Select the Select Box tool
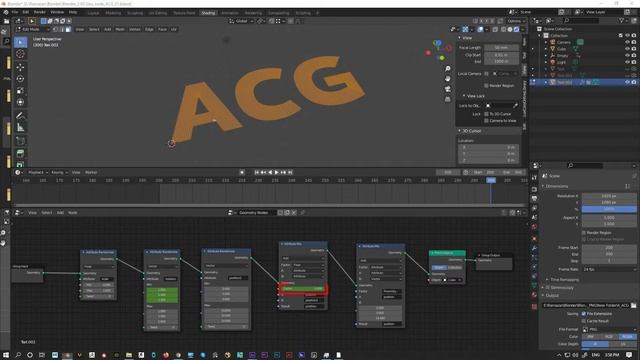640x360 pixels. pyautogui.click(x=20, y=42)
